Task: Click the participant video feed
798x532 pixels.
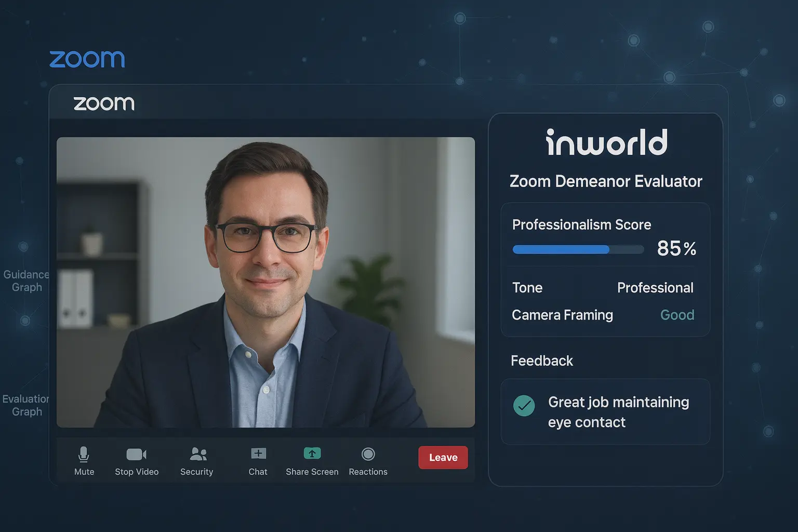Action: pos(265,282)
